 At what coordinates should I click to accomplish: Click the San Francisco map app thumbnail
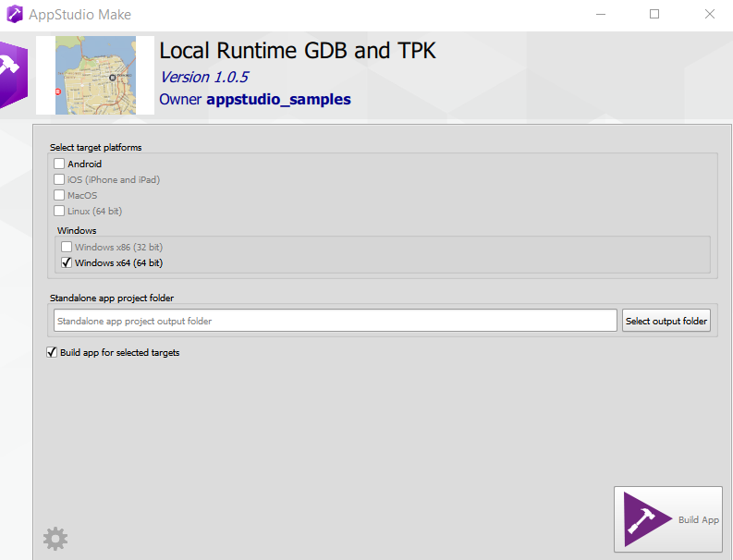click(95, 75)
